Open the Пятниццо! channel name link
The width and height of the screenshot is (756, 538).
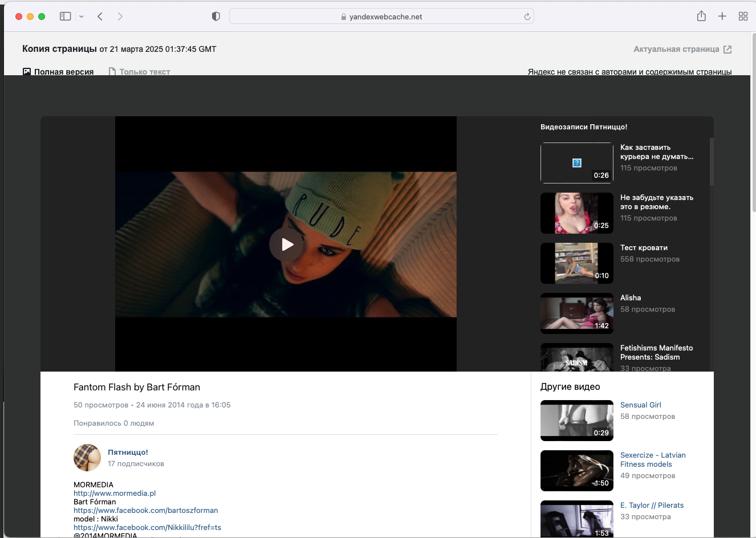point(128,452)
